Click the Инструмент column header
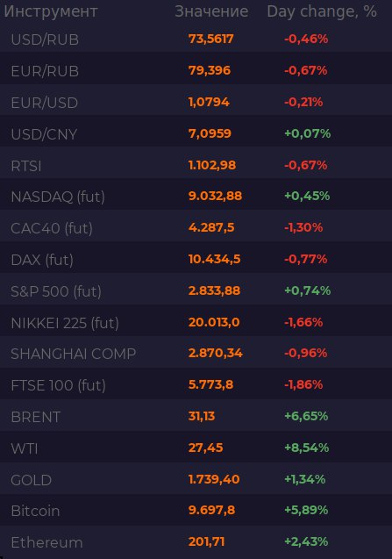Screen dimensions: 392x559 pos(51,11)
